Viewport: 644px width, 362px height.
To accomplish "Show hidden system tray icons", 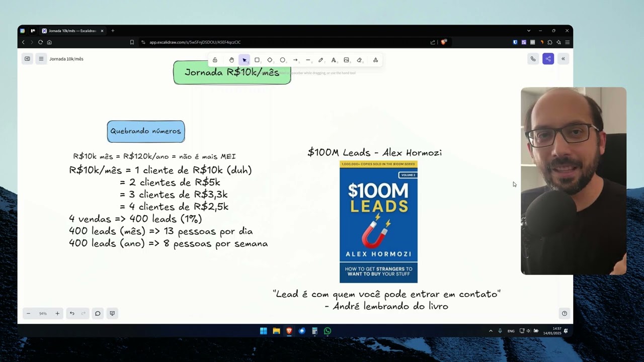I will 491,331.
